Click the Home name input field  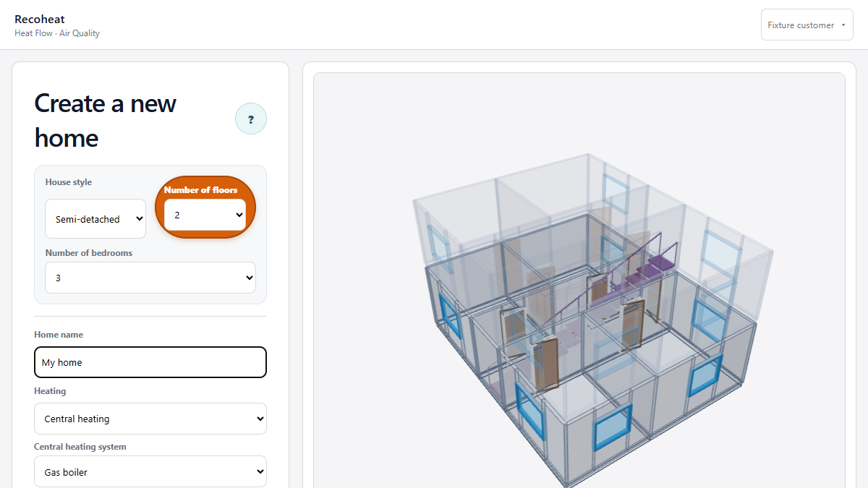[150, 362]
